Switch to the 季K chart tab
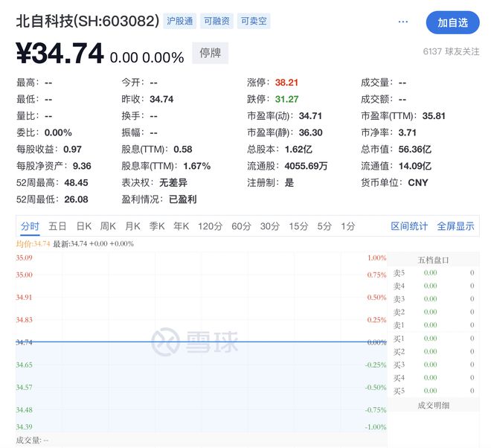This screenshot has width=491, height=448. (157, 226)
